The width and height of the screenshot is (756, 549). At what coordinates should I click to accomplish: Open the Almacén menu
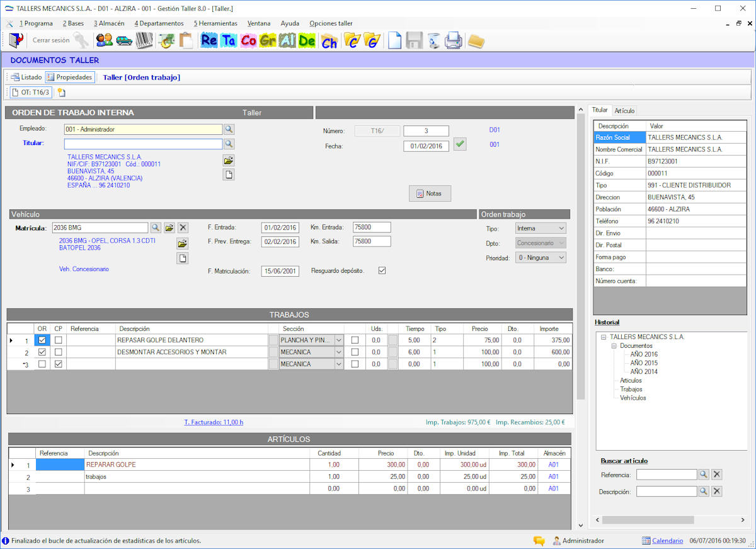coord(109,23)
